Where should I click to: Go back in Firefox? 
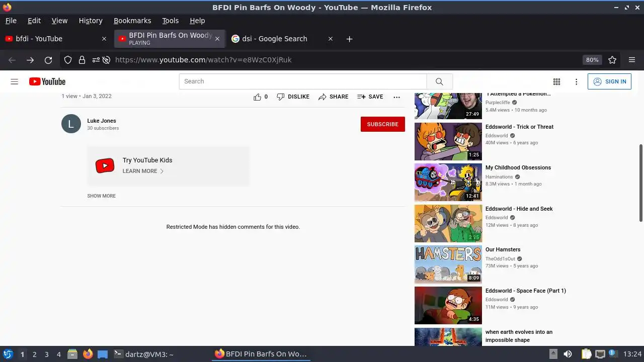[12, 60]
